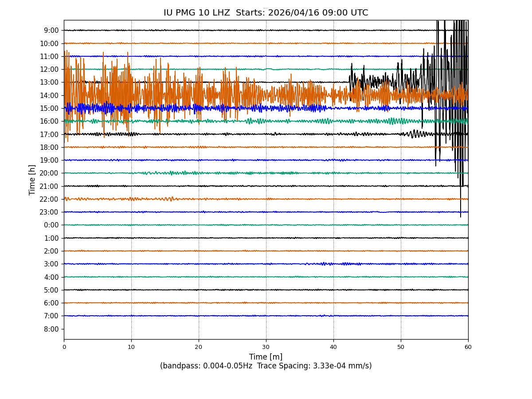Click the 50 minute tick on x-axis
This screenshot has height=399, width=532.
tap(401, 347)
